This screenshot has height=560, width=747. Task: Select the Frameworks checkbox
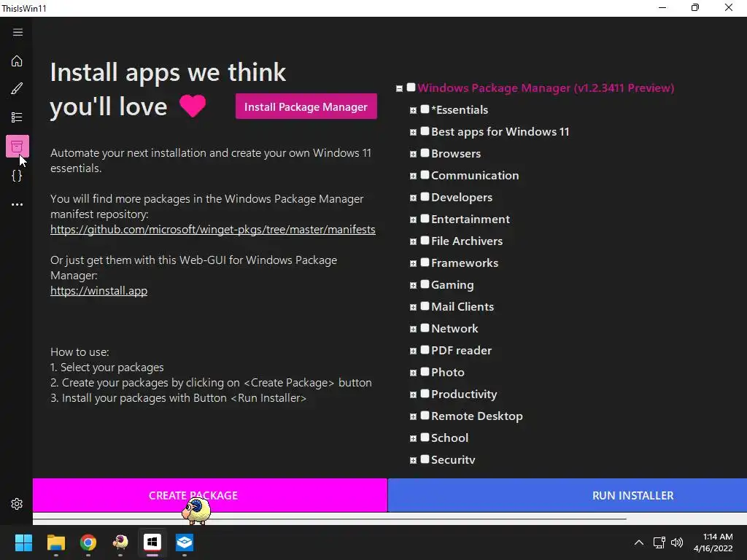[425, 262]
